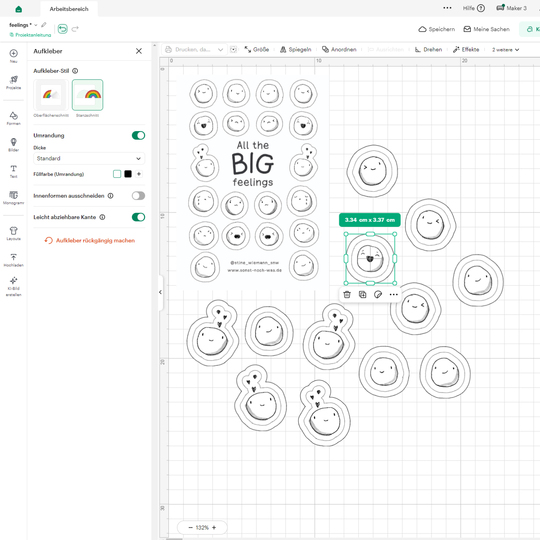Screen dimensions: 540x540
Task: Click info icon beside Leicht abziehbare Kante
Action: coord(102,217)
